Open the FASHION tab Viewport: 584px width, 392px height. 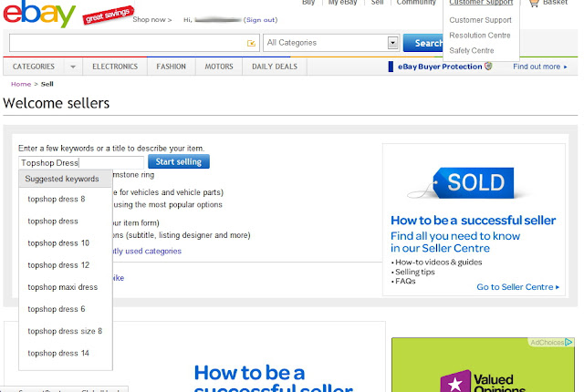(171, 67)
